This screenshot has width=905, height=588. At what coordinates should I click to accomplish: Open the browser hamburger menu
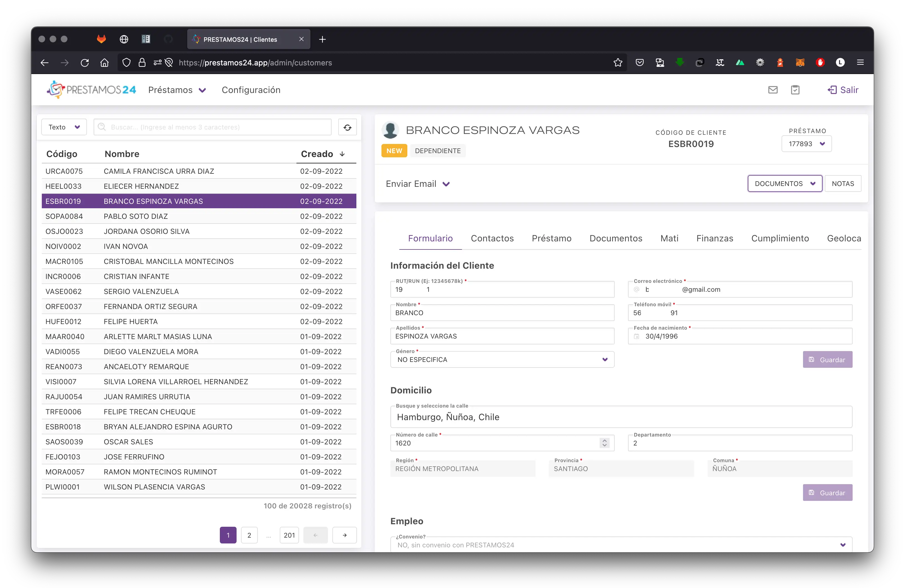click(x=860, y=63)
